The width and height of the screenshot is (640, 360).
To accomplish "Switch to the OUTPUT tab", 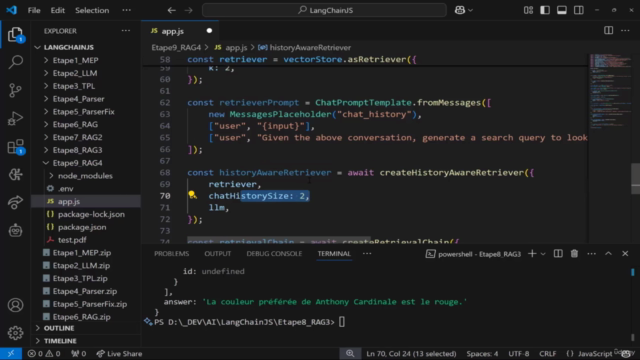I will [218, 253].
